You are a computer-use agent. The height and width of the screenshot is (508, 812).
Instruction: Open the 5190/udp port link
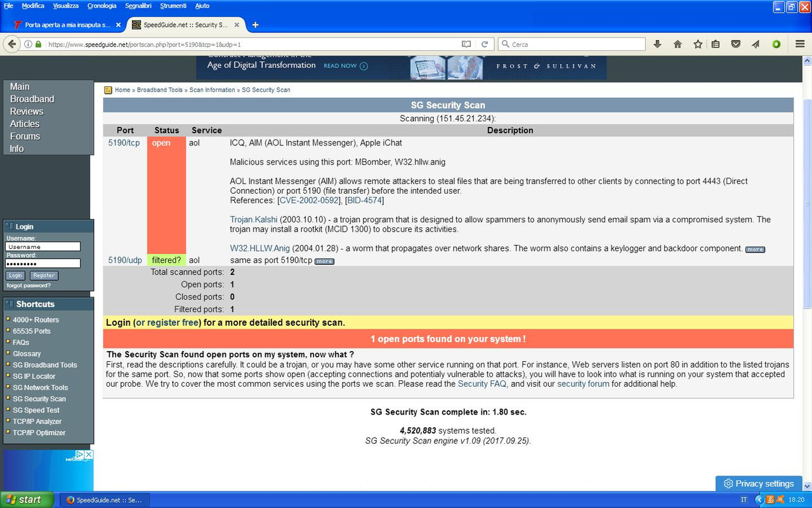(x=125, y=260)
